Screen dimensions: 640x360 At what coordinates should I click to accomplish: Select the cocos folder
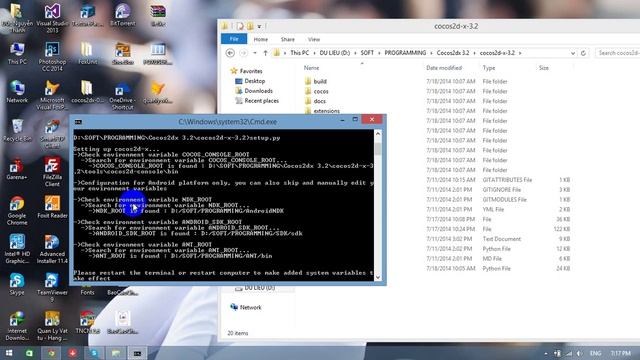click(321, 91)
